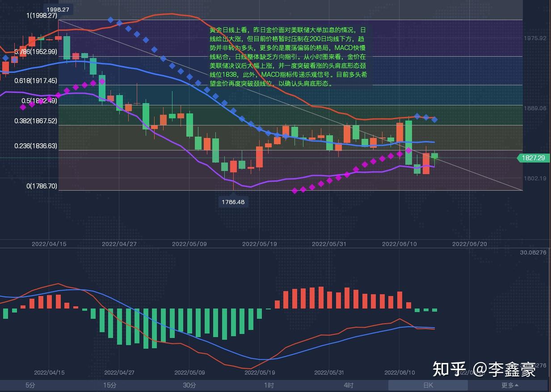
Task: Click 2022/05/09 on the candlestick date axis
Action: pyautogui.click(x=189, y=244)
